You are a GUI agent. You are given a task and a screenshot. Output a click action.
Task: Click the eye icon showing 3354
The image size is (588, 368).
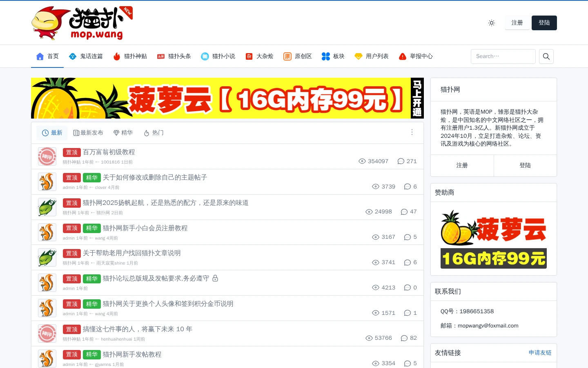tap(376, 364)
